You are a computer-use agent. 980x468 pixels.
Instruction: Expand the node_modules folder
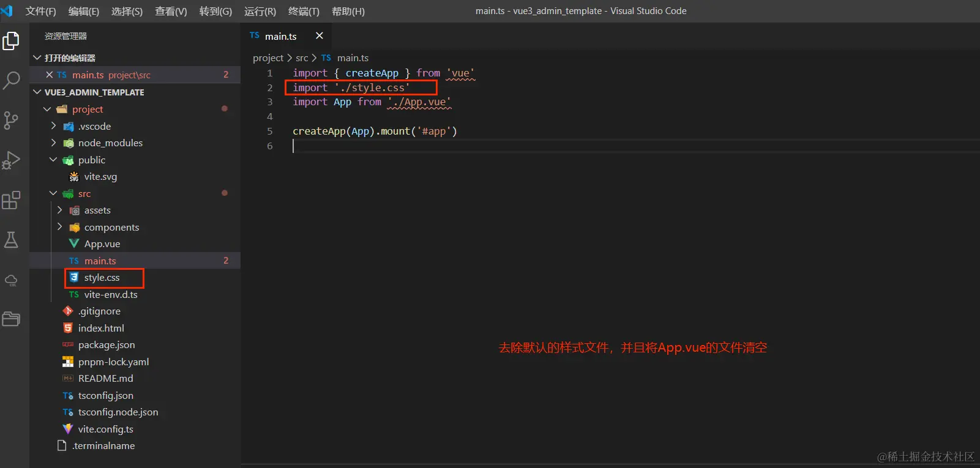point(53,143)
